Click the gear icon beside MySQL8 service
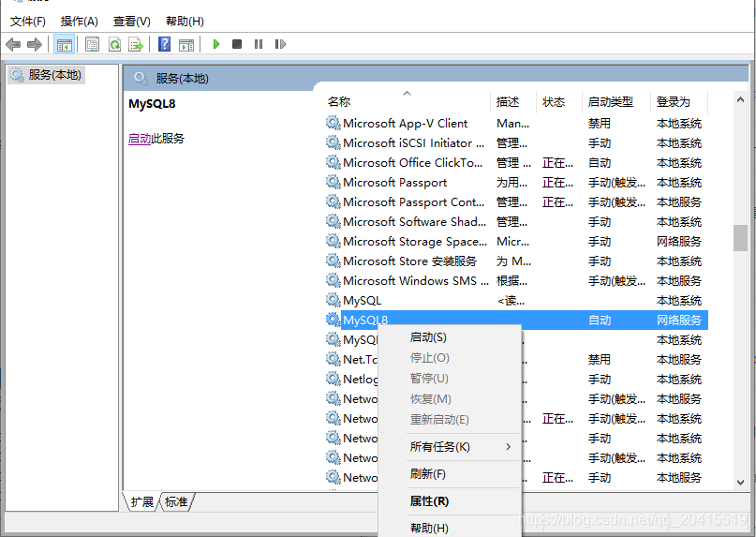The width and height of the screenshot is (756, 537). [x=334, y=320]
